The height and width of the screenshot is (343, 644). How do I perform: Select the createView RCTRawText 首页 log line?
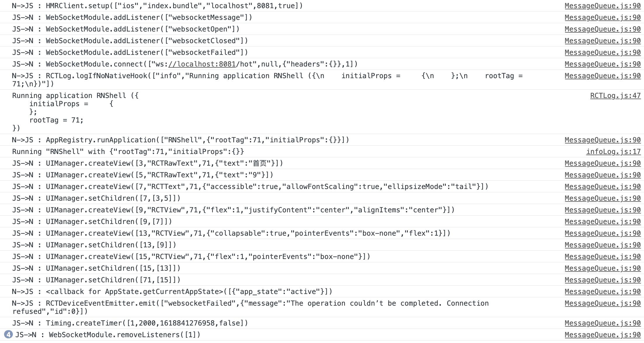point(322,163)
